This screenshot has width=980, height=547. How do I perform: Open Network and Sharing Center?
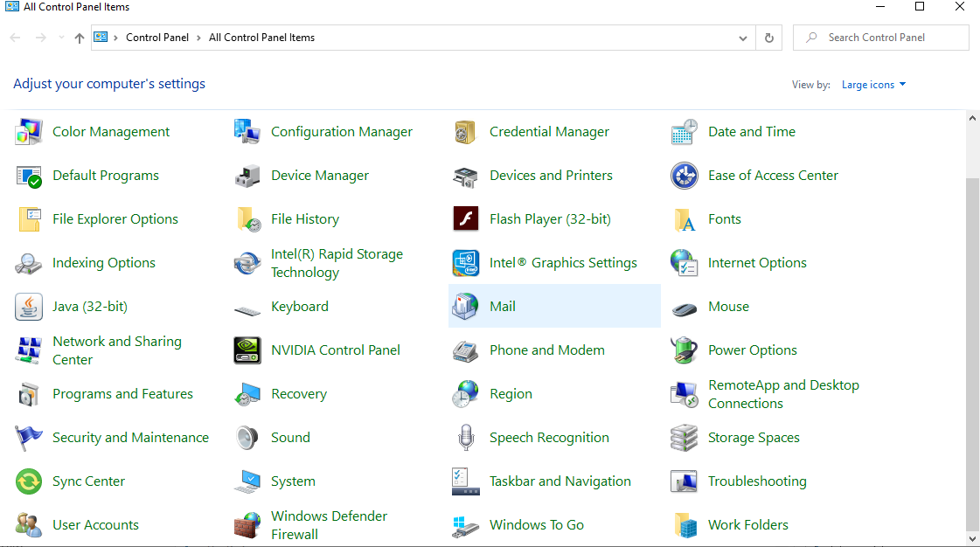116,350
